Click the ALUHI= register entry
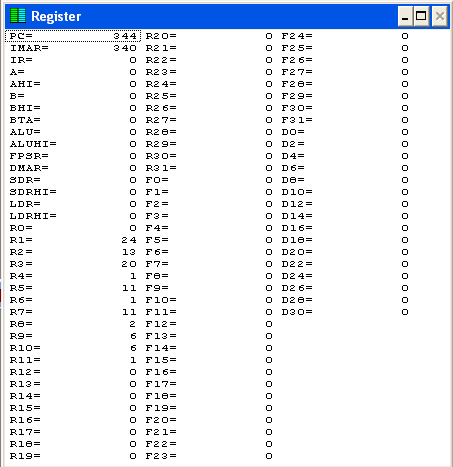The image size is (453, 467). (x=73, y=144)
